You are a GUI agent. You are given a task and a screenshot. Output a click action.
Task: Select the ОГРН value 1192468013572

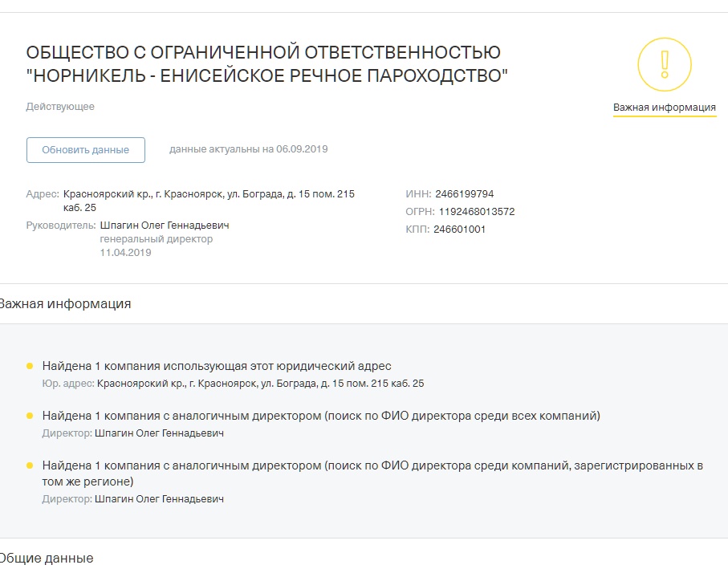coord(477,211)
